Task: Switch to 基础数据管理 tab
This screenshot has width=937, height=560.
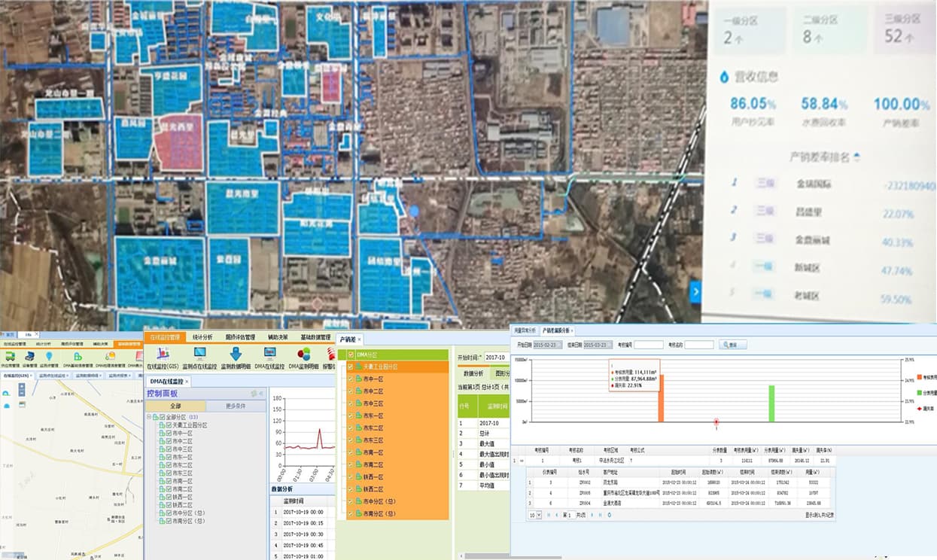Action: pos(317,338)
